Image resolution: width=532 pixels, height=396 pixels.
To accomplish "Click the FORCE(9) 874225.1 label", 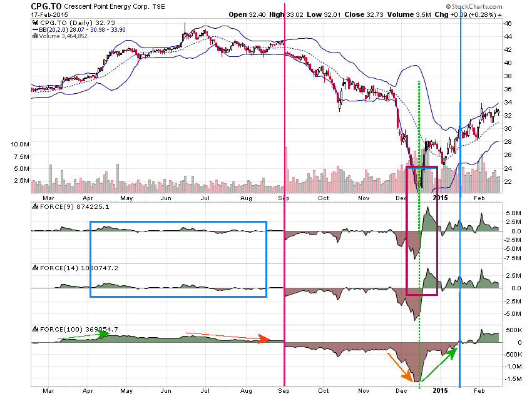I will point(74,206).
